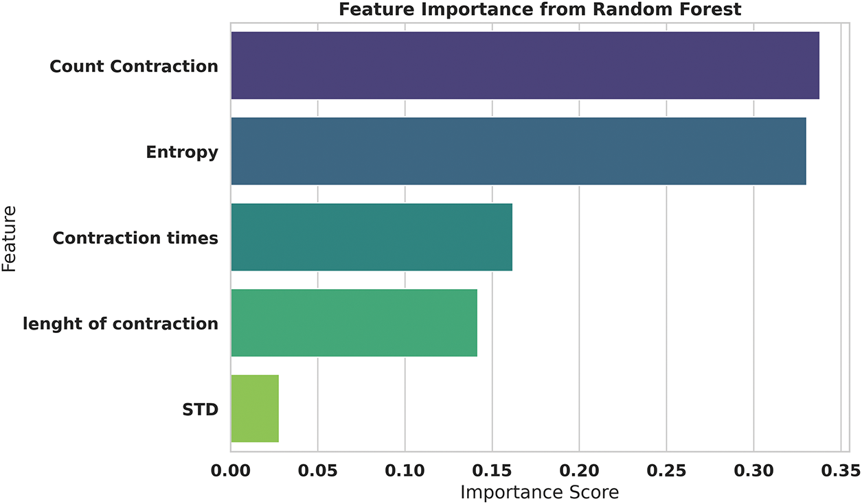Click the green lenght of contraction bar
The height and width of the screenshot is (504, 862).
[x=354, y=323]
